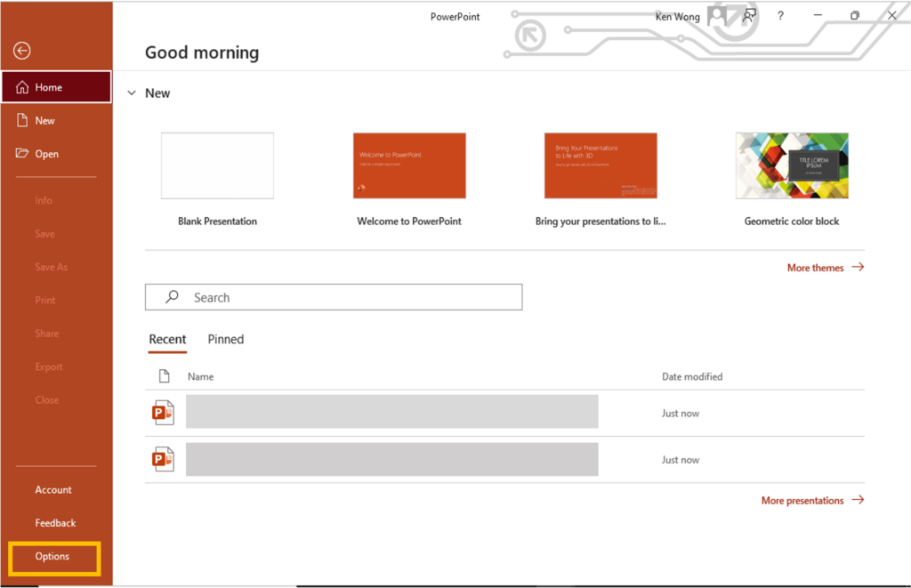911x588 pixels.
Task: Choose Info in the sidebar
Action: (44, 200)
